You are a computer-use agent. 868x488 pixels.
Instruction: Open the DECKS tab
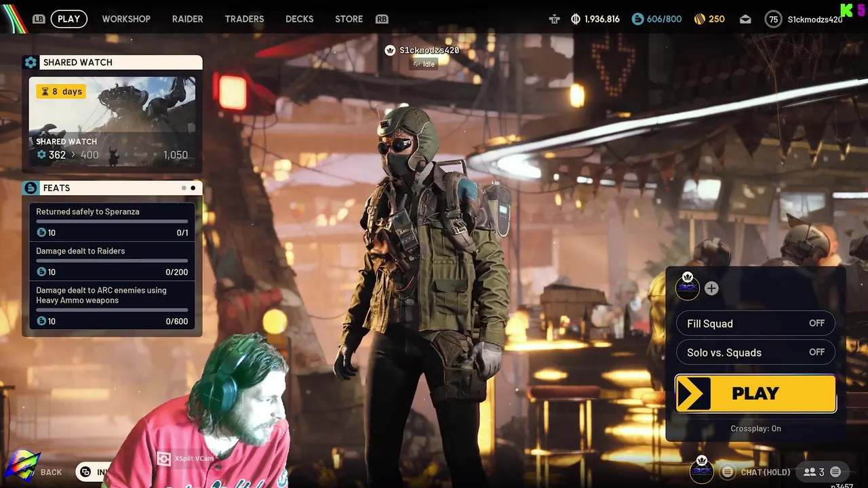(299, 19)
